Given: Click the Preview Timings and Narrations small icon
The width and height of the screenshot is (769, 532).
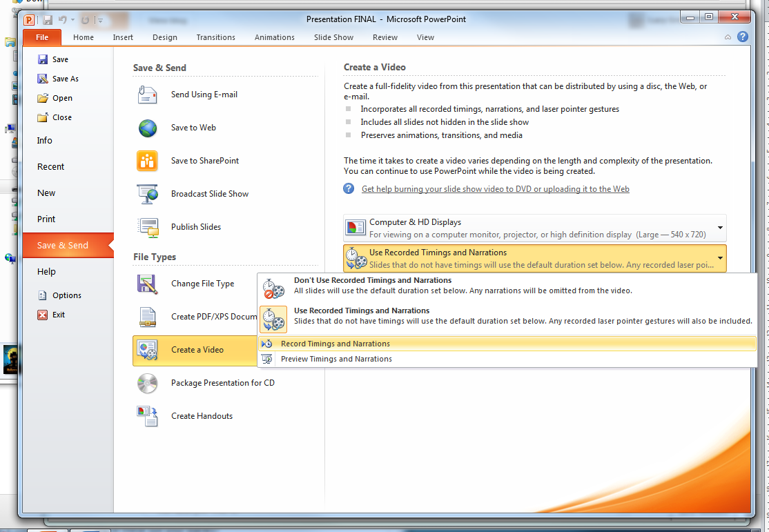Looking at the screenshot, I should click(x=266, y=359).
